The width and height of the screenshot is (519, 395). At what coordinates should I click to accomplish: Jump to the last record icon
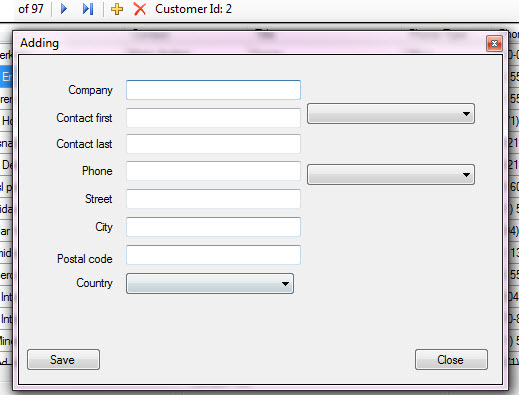pos(88,9)
